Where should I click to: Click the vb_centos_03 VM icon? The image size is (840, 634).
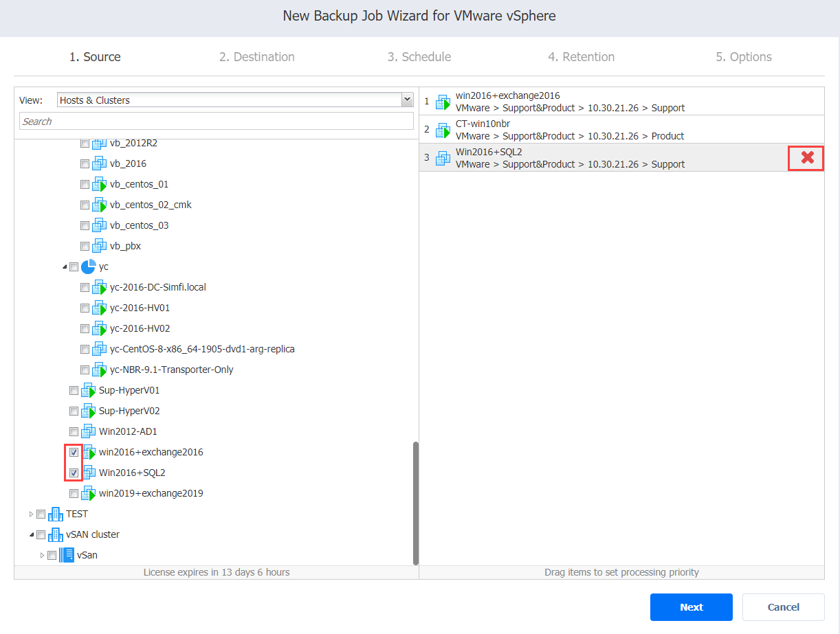99,225
